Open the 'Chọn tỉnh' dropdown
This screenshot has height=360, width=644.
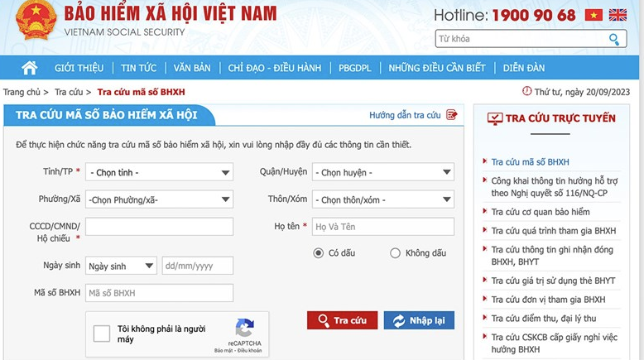point(160,172)
